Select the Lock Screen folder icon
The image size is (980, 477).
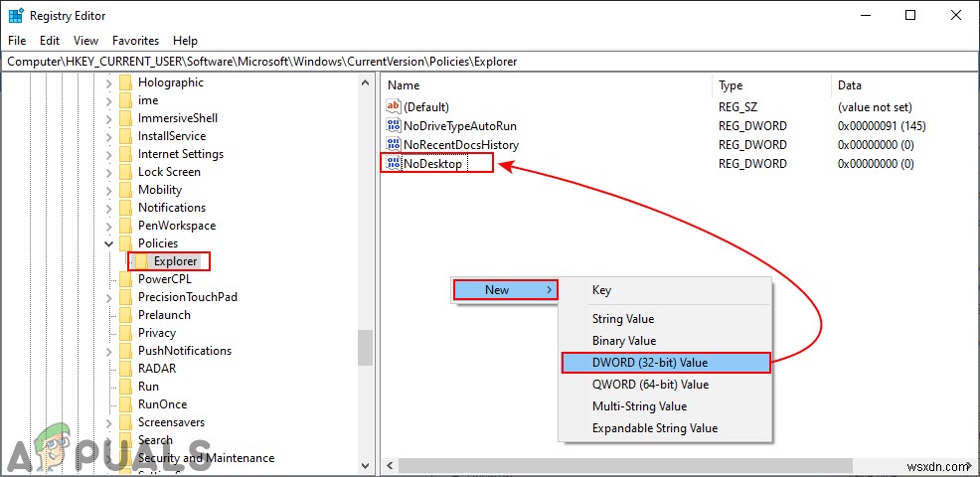(125, 172)
